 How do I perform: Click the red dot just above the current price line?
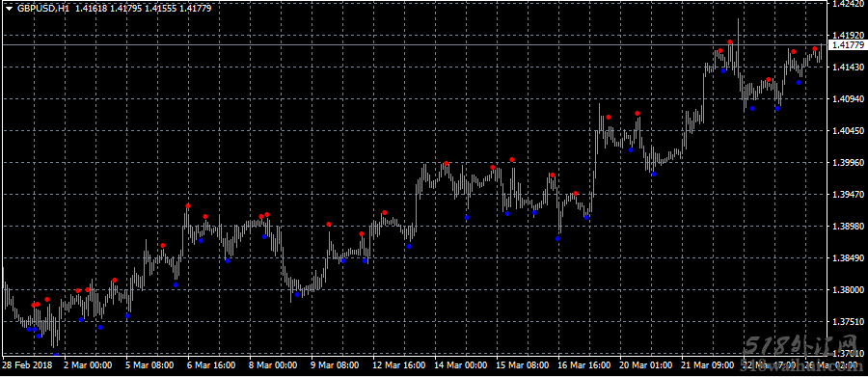pos(730,42)
